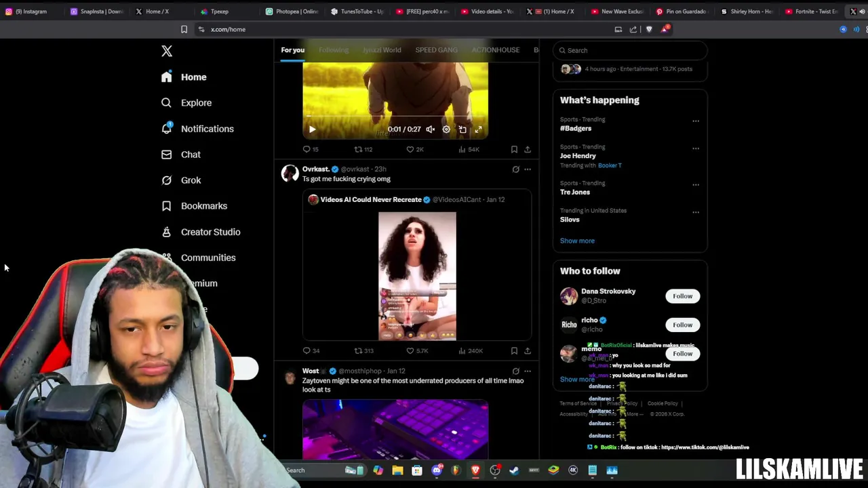Play the video in the top post

312,129
